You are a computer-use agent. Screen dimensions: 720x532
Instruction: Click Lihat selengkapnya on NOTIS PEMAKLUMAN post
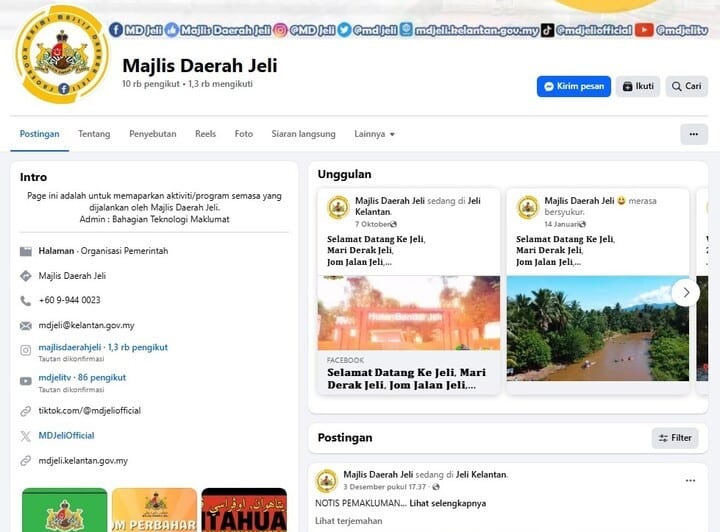(447, 503)
